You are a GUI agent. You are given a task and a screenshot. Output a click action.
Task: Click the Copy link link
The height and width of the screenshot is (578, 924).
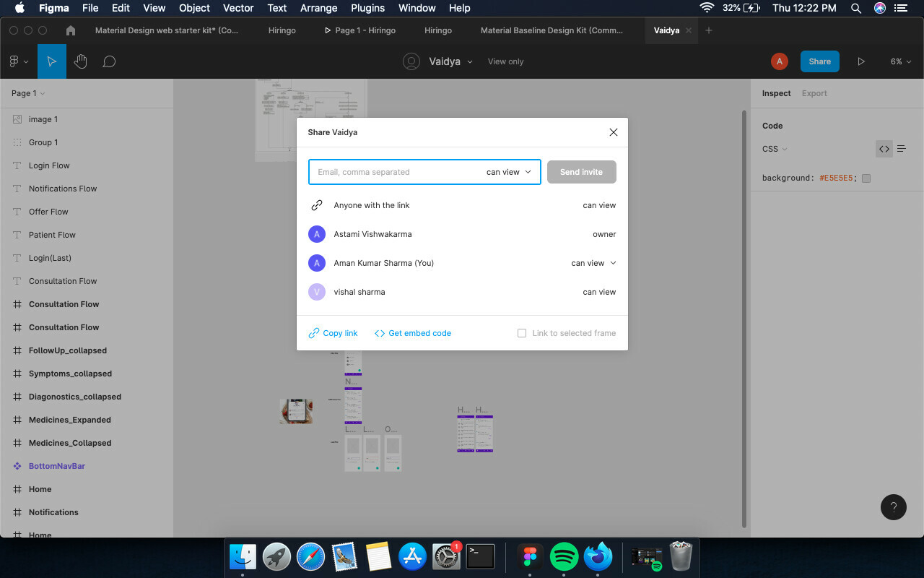pyautogui.click(x=334, y=333)
